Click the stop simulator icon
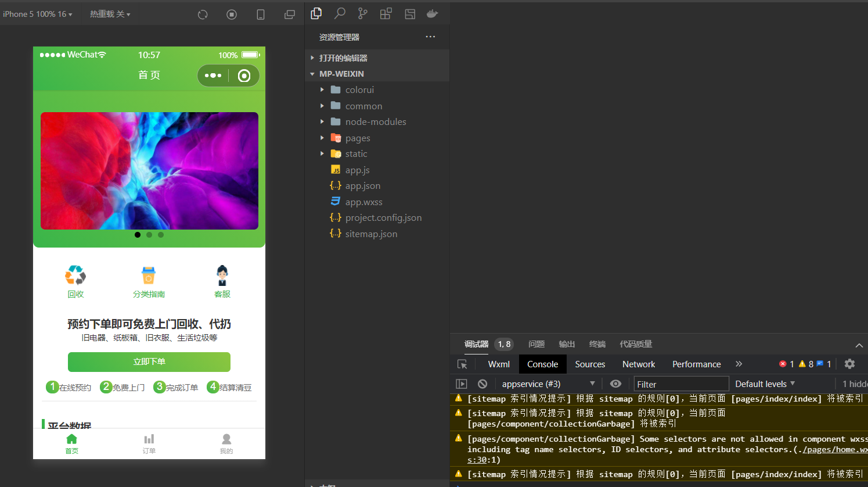This screenshot has width=868, height=487. pos(232,15)
